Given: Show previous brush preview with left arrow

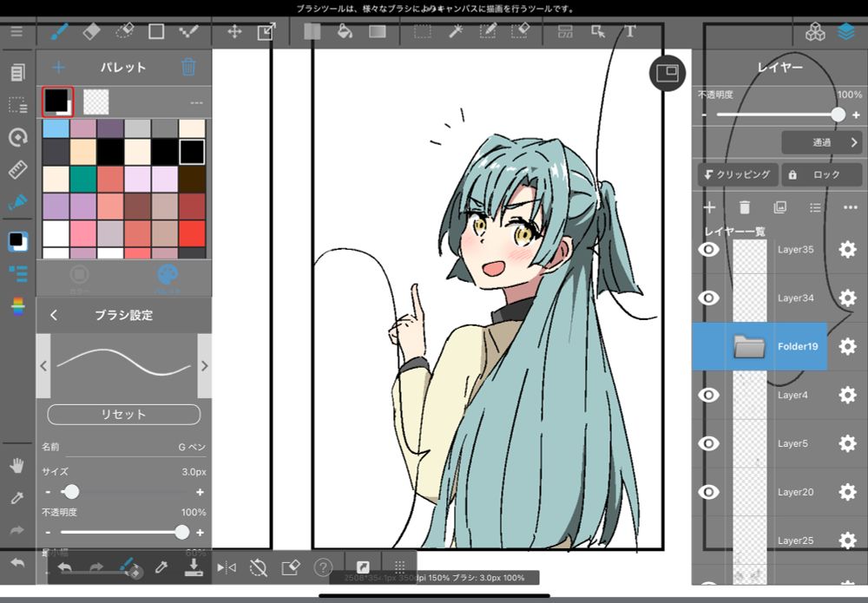Looking at the screenshot, I should click(43, 365).
